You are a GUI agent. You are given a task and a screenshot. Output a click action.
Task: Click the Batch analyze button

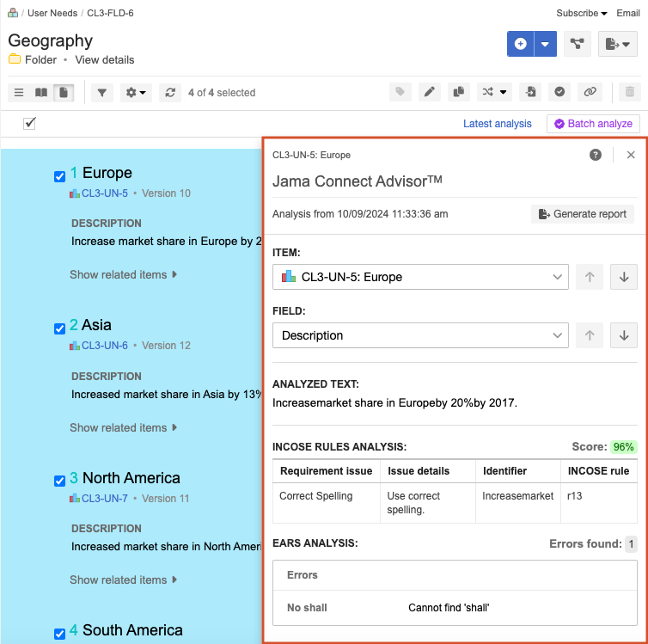pyautogui.click(x=593, y=124)
